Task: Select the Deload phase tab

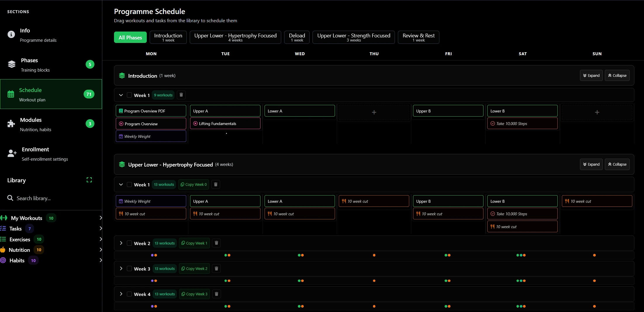Action: 297,37
